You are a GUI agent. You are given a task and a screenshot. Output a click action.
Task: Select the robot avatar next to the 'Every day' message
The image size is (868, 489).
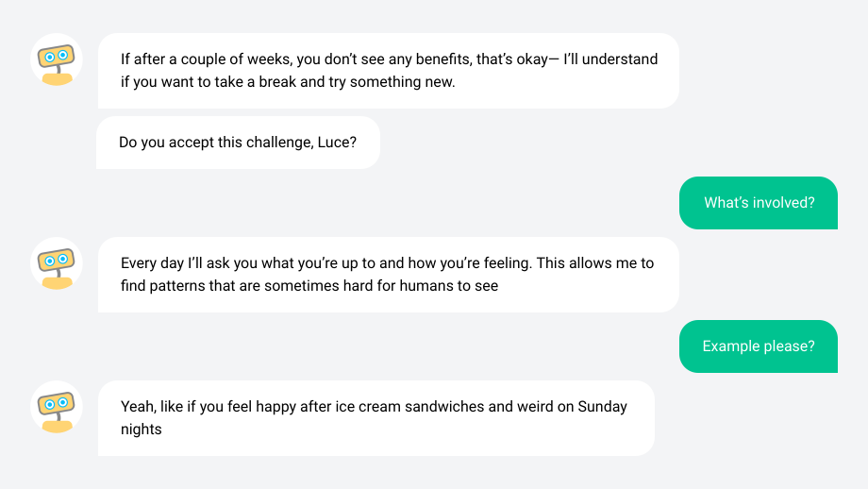pos(57,263)
